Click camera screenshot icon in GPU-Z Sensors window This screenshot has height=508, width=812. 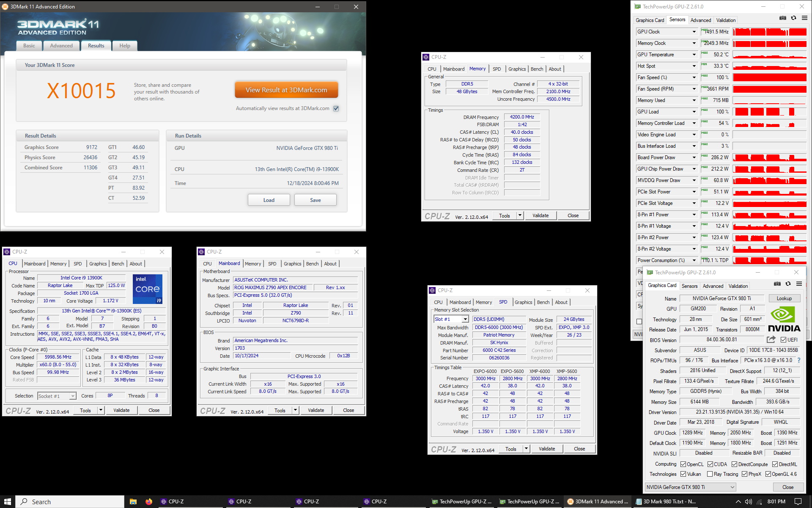(783, 18)
